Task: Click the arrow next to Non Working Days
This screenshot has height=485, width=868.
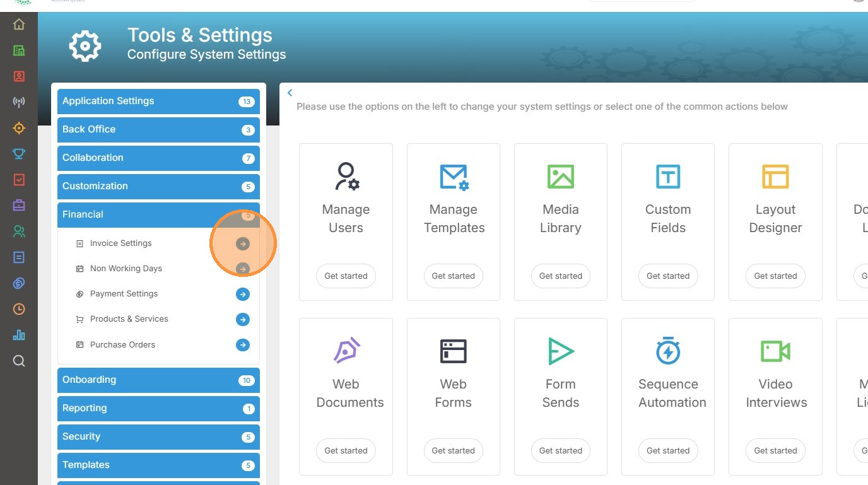Action: (x=243, y=269)
